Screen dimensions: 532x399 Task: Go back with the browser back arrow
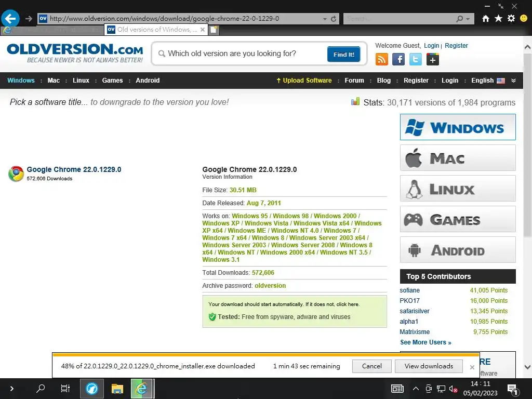coord(10,18)
